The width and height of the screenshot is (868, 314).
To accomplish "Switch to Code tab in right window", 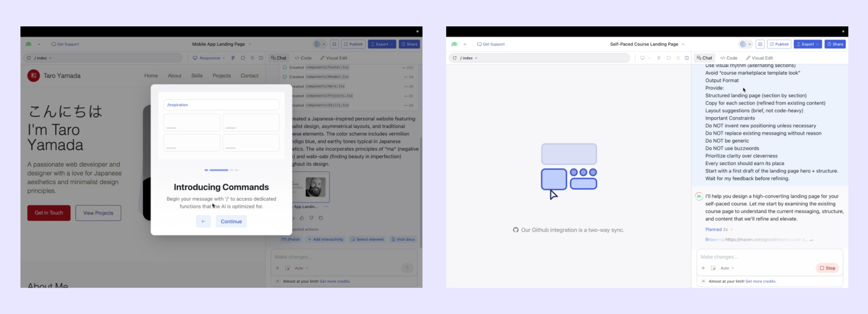I will [x=729, y=58].
